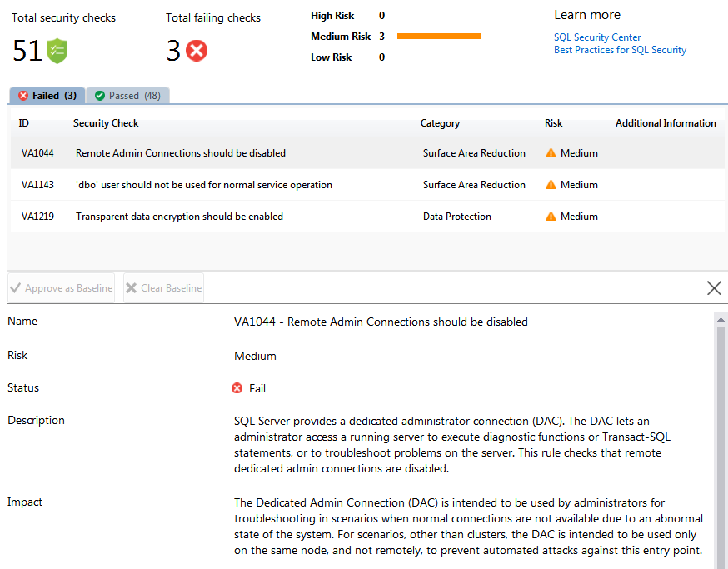Click the checkmark icon on Approve as Baseline
The width and height of the screenshot is (728, 569).
coord(15,287)
